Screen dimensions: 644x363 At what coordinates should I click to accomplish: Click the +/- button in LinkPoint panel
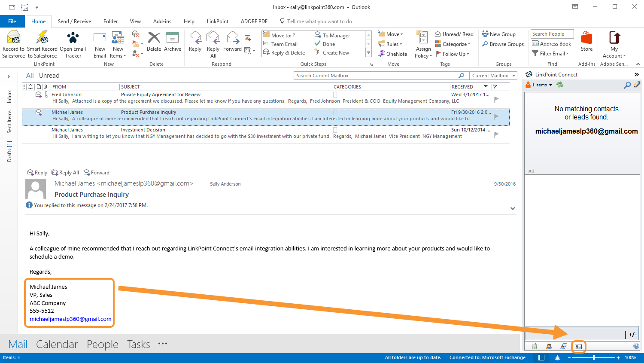click(632, 335)
